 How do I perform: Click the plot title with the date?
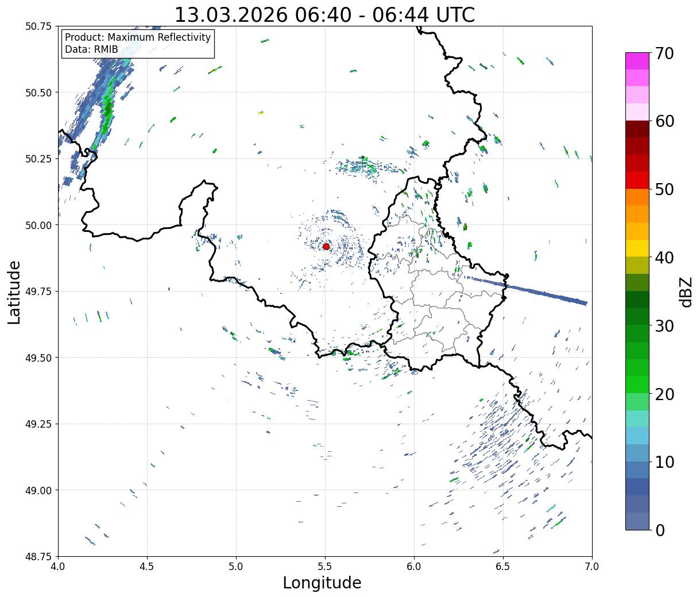[324, 14]
